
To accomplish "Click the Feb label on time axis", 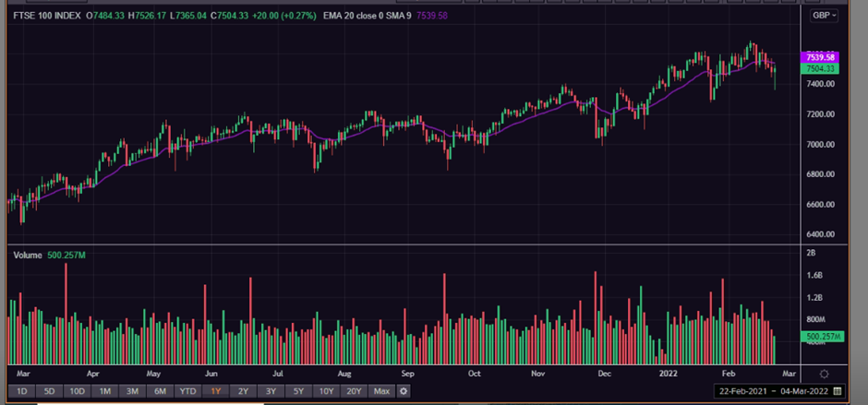I will coord(729,374).
